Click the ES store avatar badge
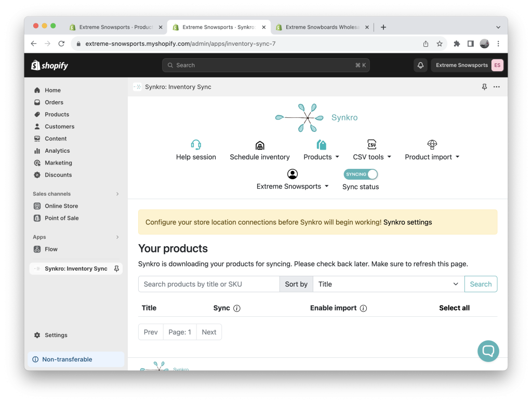Viewport: 532px width, 402px height. click(497, 65)
